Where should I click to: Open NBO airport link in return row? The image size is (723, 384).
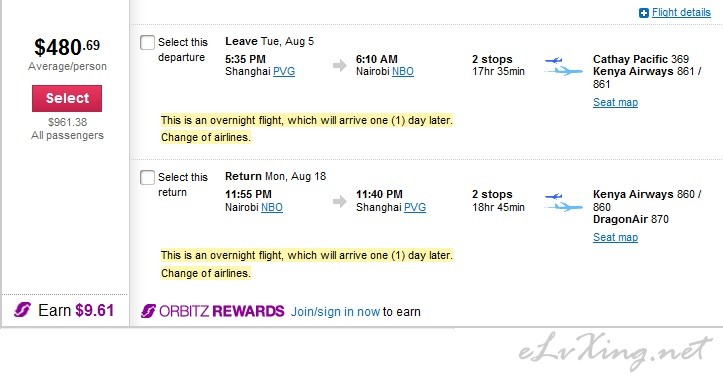pyautogui.click(x=272, y=207)
